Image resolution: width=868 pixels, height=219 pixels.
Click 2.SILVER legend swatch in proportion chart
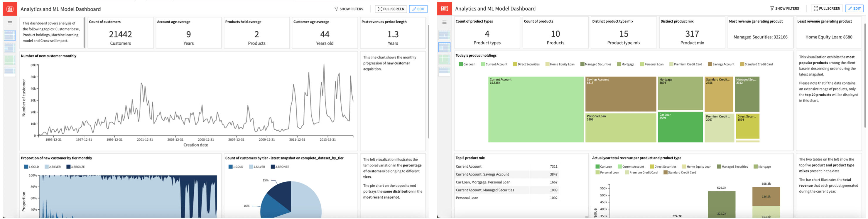click(x=47, y=167)
